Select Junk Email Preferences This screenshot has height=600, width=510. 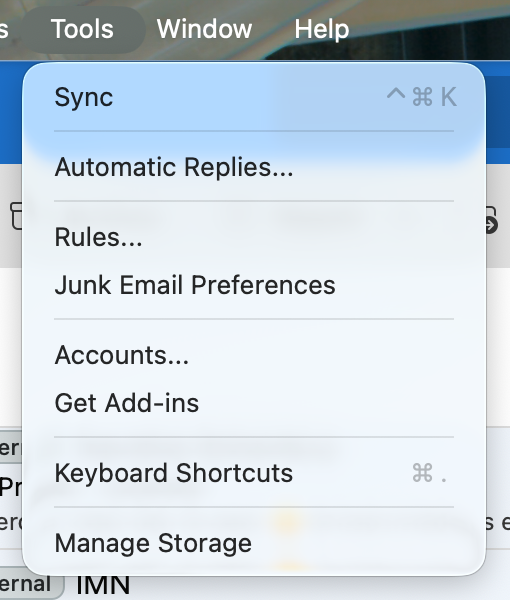click(254, 285)
